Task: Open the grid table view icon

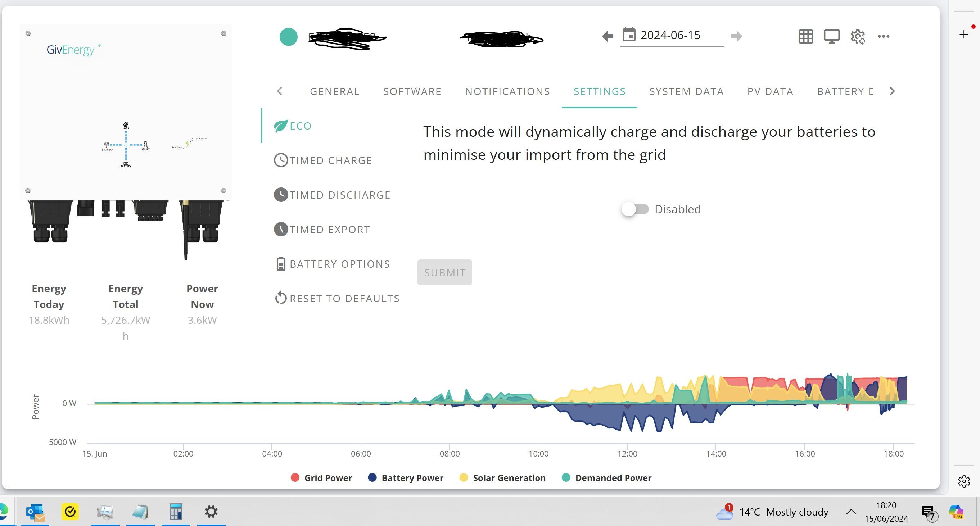Action: pyautogui.click(x=805, y=36)
